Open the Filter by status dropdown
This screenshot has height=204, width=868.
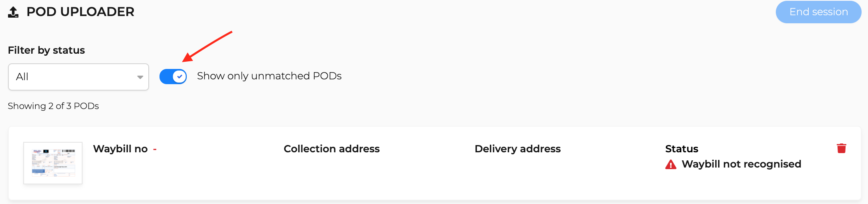(79, 77)
